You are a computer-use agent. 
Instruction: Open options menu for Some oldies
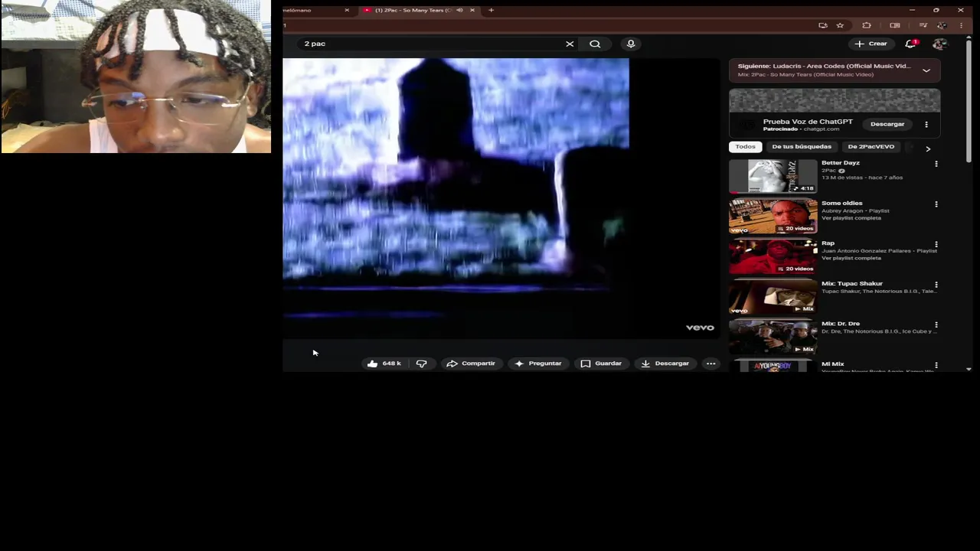pyautogui.click(x=936, y=204)
